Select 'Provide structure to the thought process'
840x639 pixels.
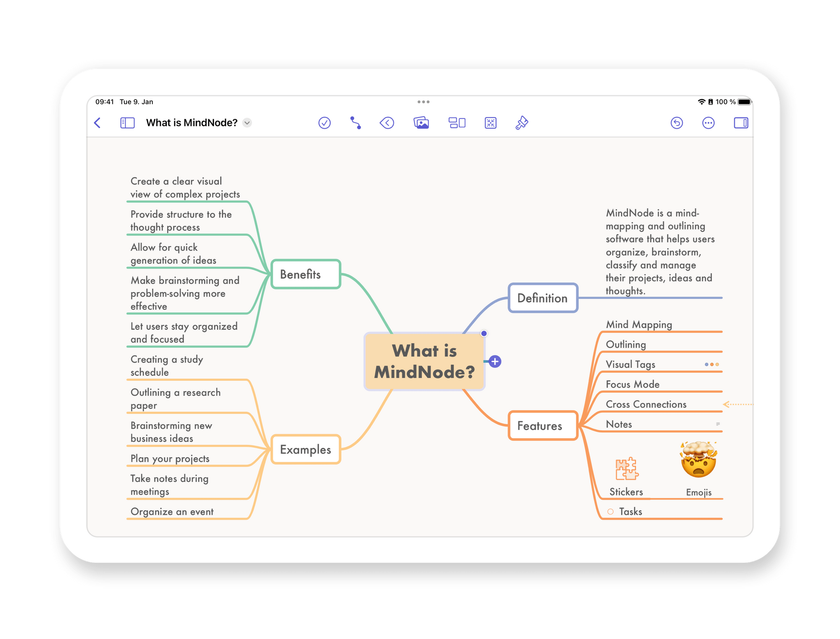coord(181,221)
